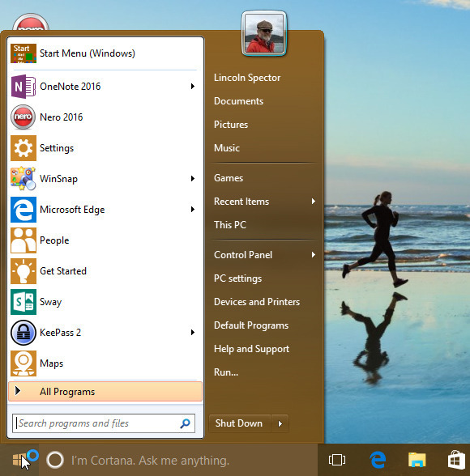
Task: Open the WinSnap app icon
Action: [x=23, y=178]
